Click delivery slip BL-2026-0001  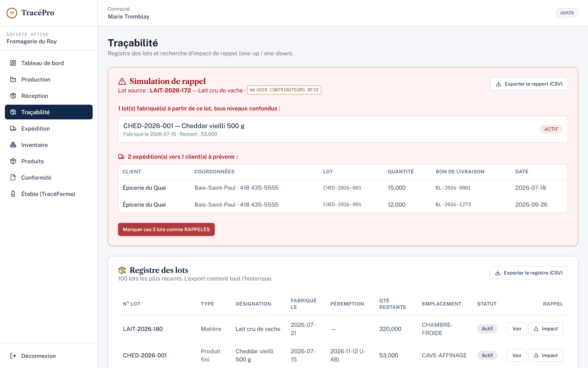coord(453,188)
